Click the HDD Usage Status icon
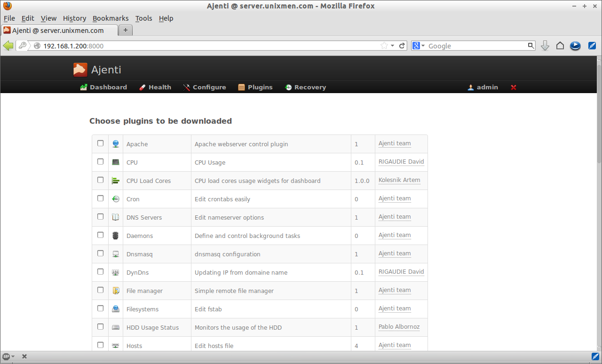The image size is (602, 364). pyautogui.click(x=116, y=327)
